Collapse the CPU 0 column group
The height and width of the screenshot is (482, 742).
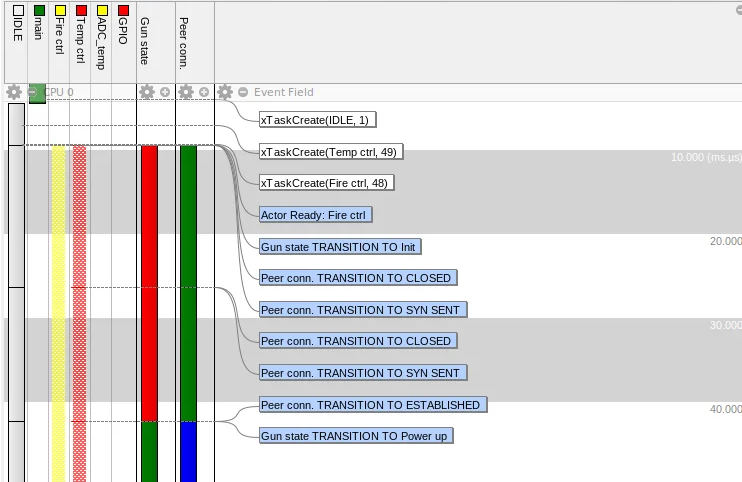click(33, 92)
